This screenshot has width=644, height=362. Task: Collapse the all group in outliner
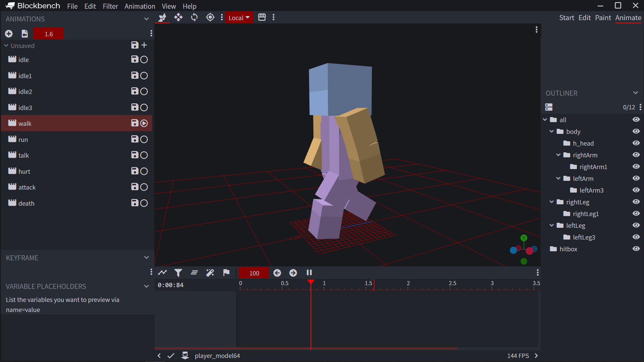click(x=545, y=119)
